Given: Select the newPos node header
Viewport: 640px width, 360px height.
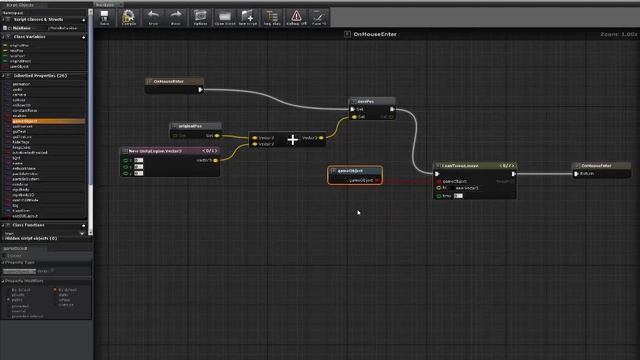Looking at the screenshot, I should (x=372, y=101).
